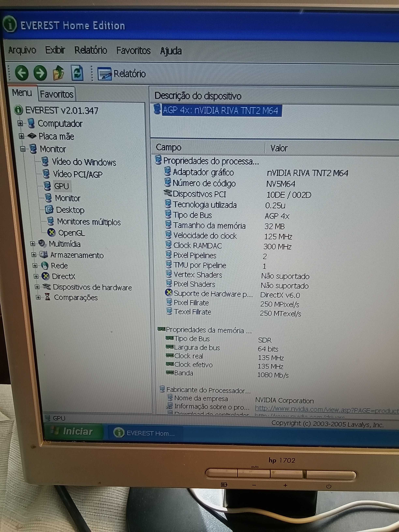Click the Refresh page toolbar icon
This screenshot has height=532, width=399.
coord(77,73)
